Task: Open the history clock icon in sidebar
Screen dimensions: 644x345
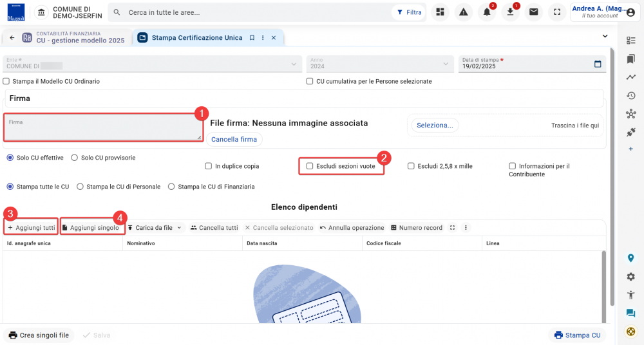Action: click(631, 96)
